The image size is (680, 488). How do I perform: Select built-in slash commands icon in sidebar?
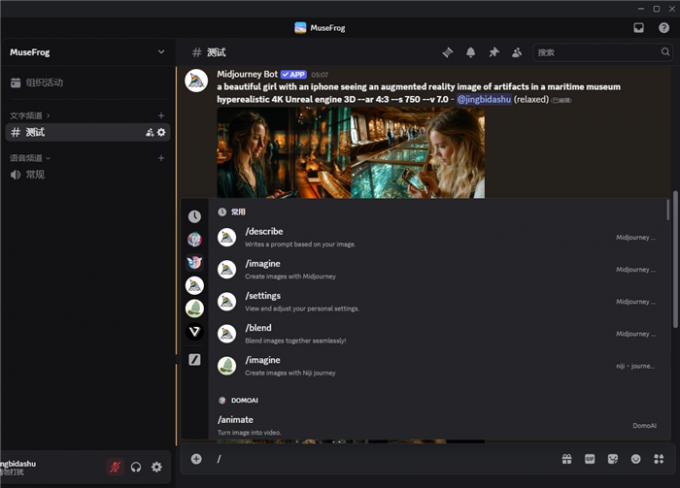point(194,360)
